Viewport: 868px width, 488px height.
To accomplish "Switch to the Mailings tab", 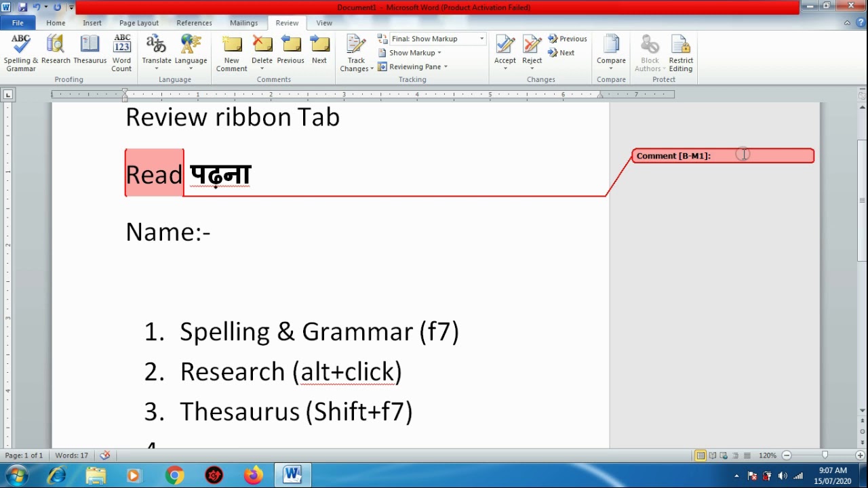I will (x=243, y=23).
